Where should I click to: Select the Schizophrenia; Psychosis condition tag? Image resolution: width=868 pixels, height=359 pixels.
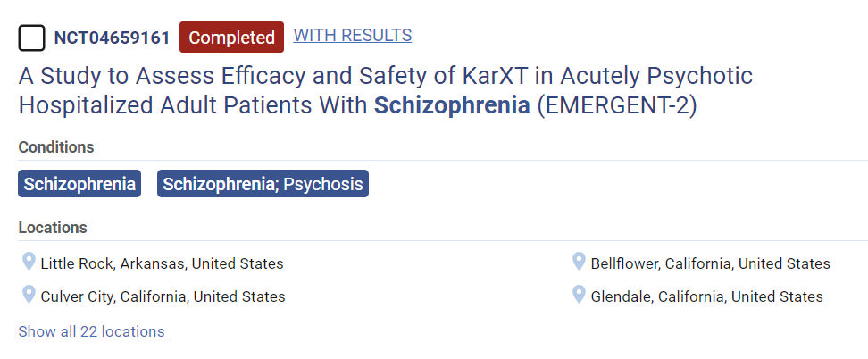tap(263, 184)
